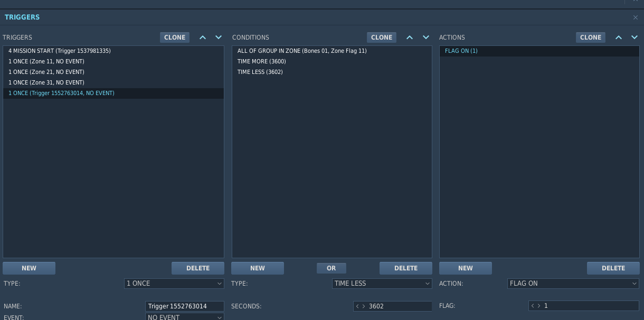Screen dimensions: 644x320
Task: Close the Triggers panel
Action: [636, 17]
